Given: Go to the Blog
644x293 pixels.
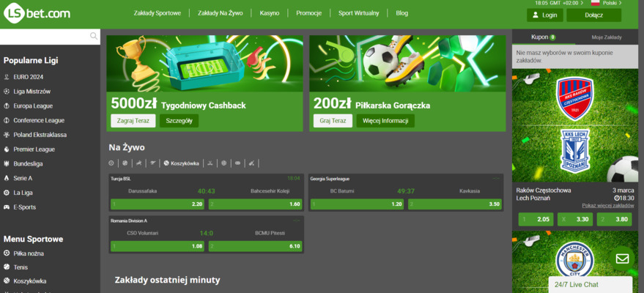Looking at the screenshot, I should pyautogui.click(x=402, y=13).
